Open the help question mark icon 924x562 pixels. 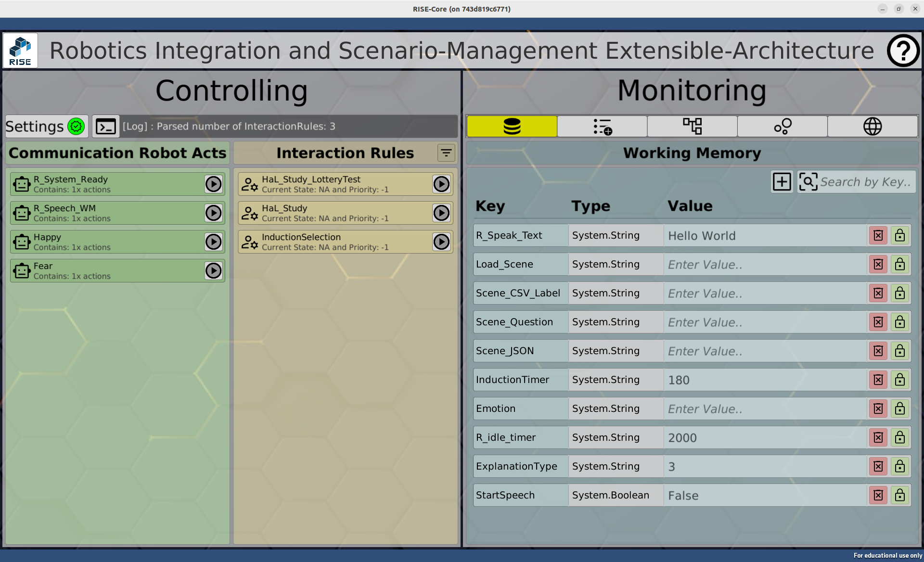coord(903,51)
